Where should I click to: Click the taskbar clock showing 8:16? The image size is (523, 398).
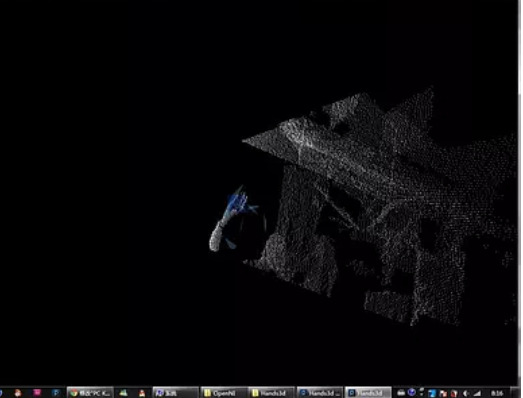pos(497,394)
